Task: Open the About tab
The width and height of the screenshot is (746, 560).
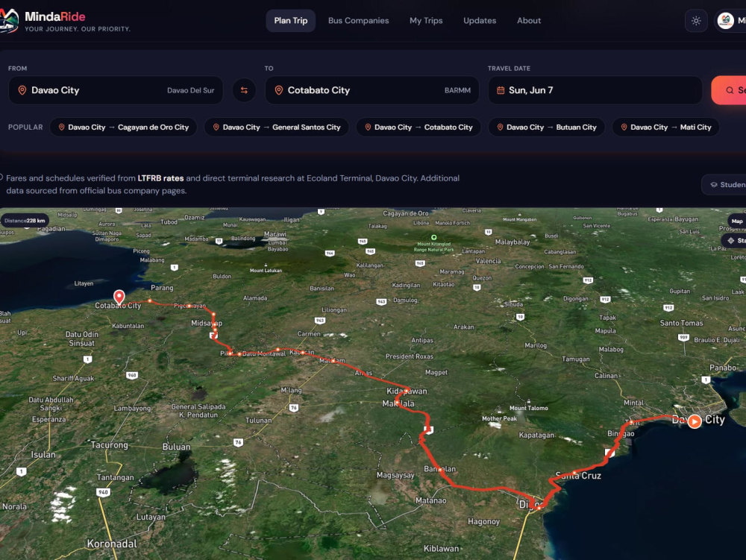Action: coord(529,21)
